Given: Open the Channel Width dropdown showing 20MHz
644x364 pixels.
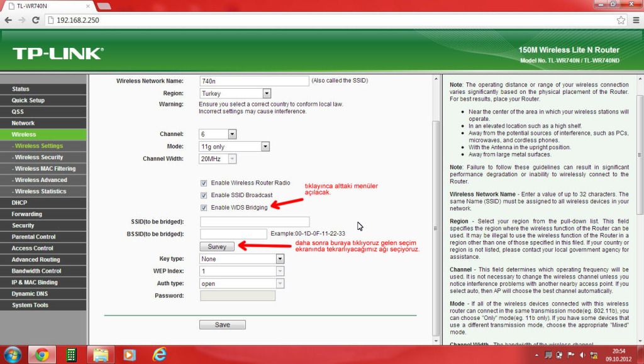Looking at the screenshot, I should (218, 159).
